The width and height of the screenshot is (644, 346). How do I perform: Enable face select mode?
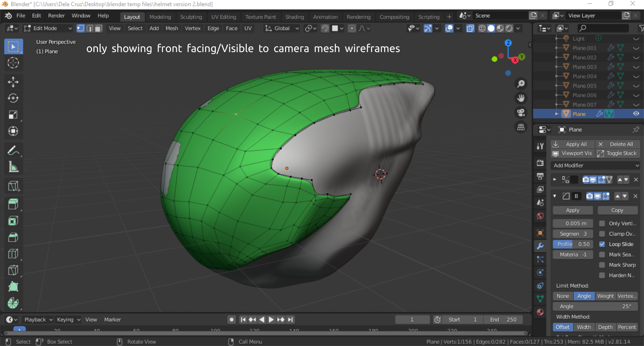[x=98, y=28]
